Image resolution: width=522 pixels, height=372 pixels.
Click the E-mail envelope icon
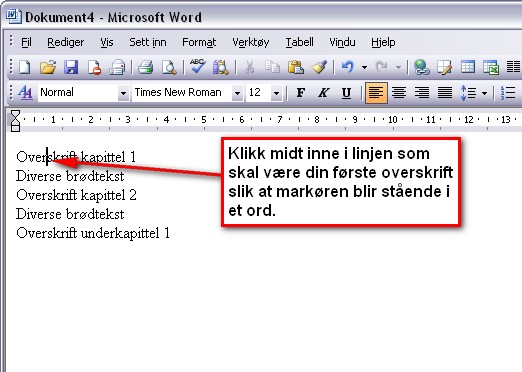tap(117, 67)
